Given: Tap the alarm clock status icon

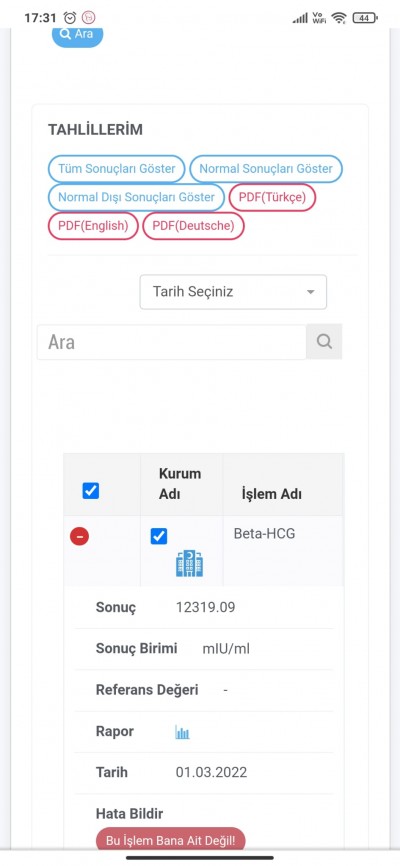Looking at the screenshot, I should pyautogui.click(x=70, y=18).
